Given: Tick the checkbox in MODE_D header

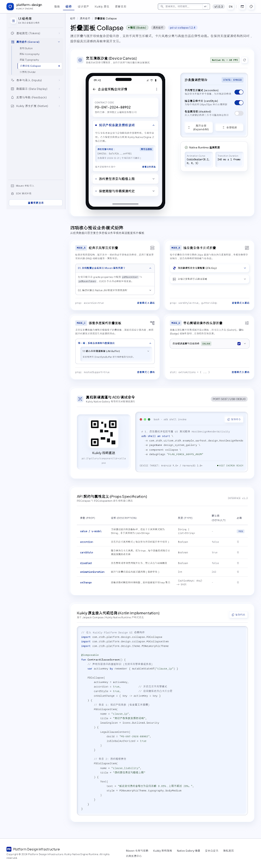Looking at the screenshot, I should click(239, 343).
